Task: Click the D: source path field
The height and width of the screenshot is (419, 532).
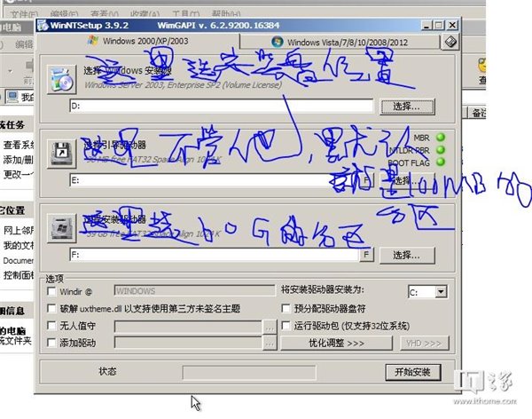Action: [x=221, y=106]
